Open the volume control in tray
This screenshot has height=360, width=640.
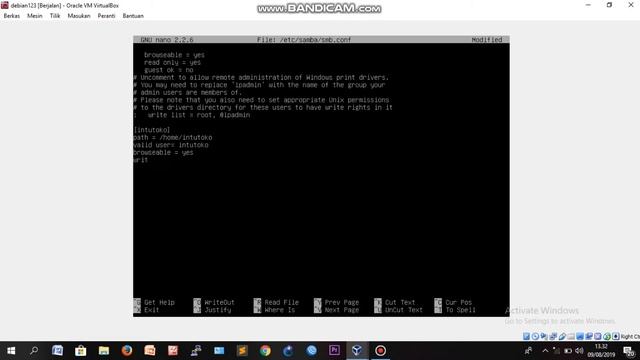coord(579,351)
